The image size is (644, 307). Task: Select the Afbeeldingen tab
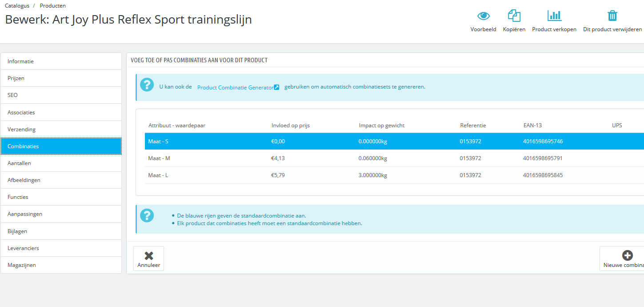[x=61, y=180]
